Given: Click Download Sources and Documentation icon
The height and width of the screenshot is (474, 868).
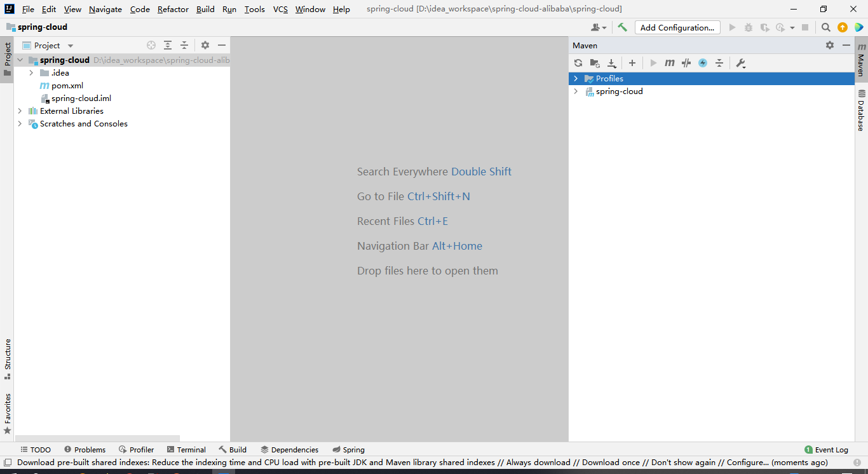Looking at the screenshot, I should [x=611, y=63].
